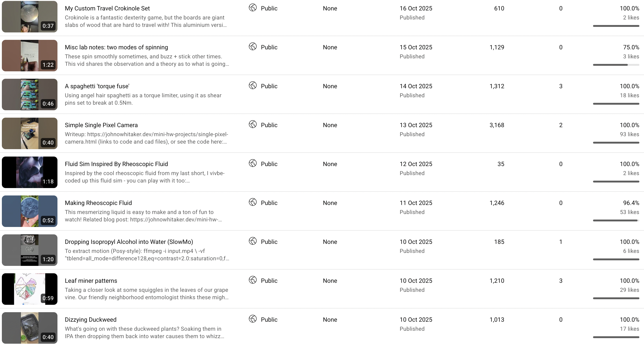This screenshot has width=644, height=346.
Task: Click Dizzying Duckweed public globe icon
Action: click(x=253, y=319)
